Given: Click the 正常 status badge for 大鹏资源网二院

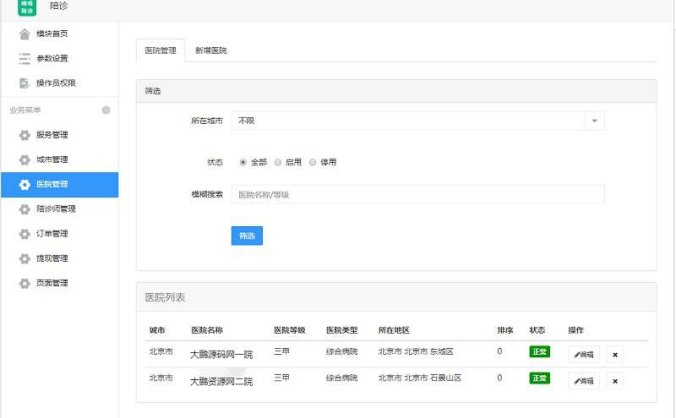Looking at the screenshot, I should click(539, 378).
